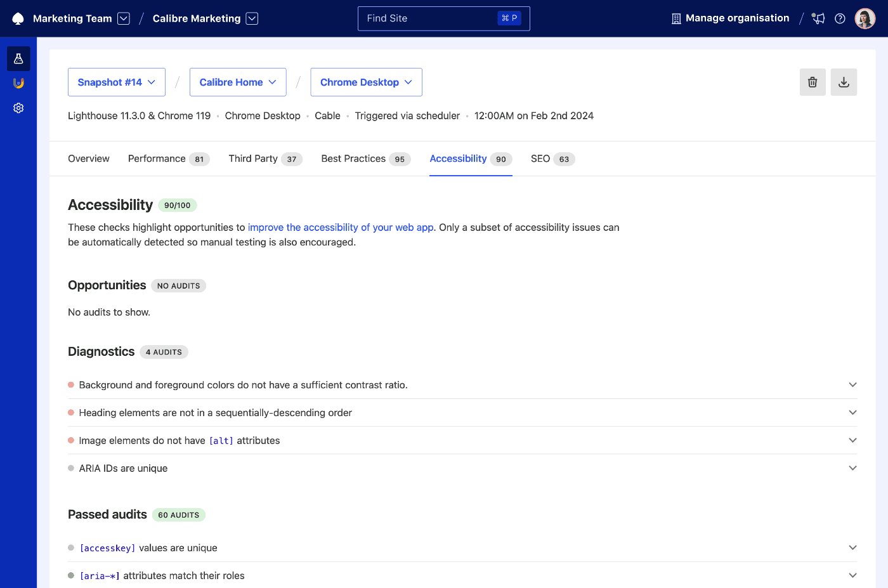Expand the contrast ratio diagnostic

(x=852, y=384)
